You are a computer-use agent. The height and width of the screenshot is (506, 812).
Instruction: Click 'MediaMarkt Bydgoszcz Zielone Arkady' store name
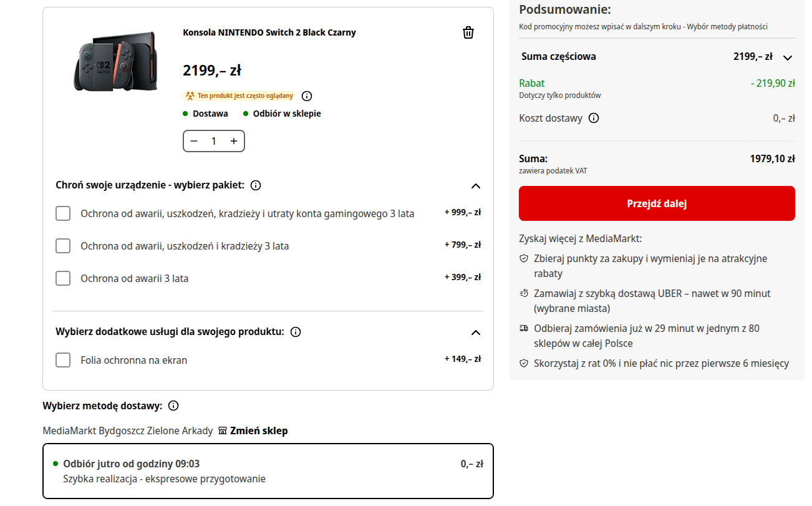[128, 431]
